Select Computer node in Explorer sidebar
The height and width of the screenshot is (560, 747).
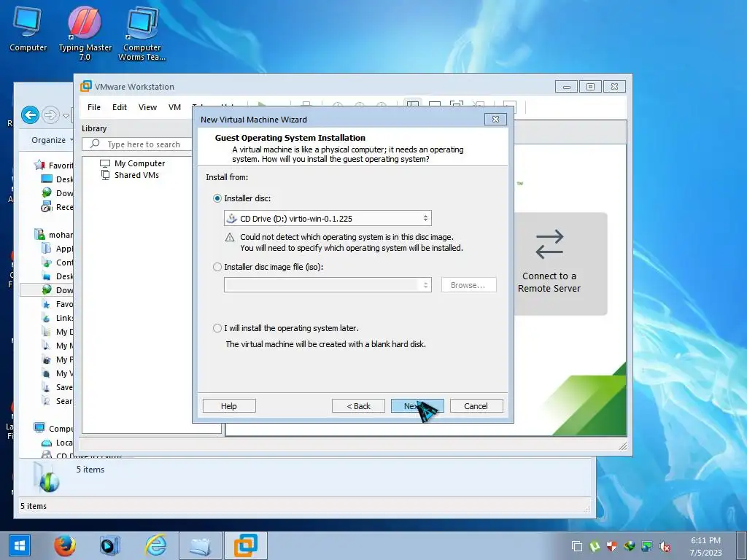pyautogui.click(x=53, y=429)
